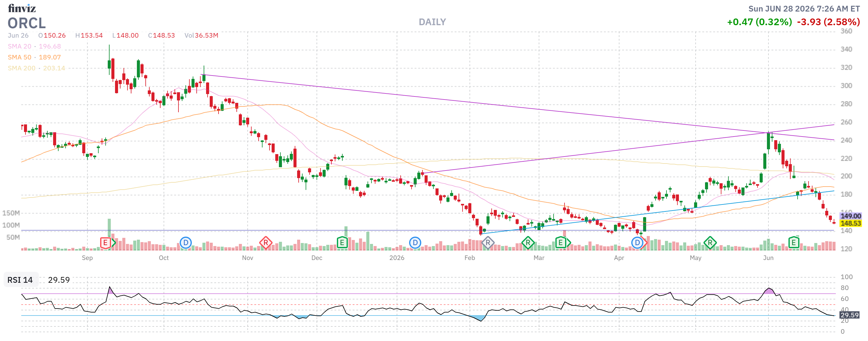Open the green E earnings marker in June

tap(794, 243)
